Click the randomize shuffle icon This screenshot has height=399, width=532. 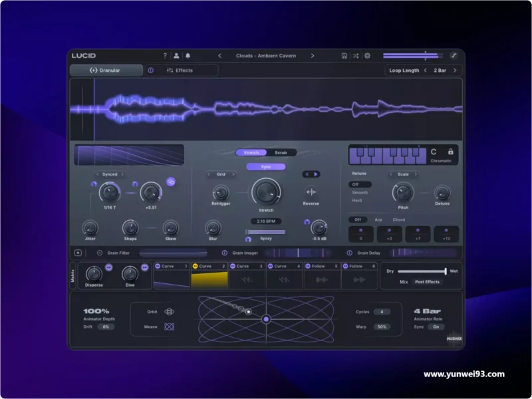[x=356, y=56]
